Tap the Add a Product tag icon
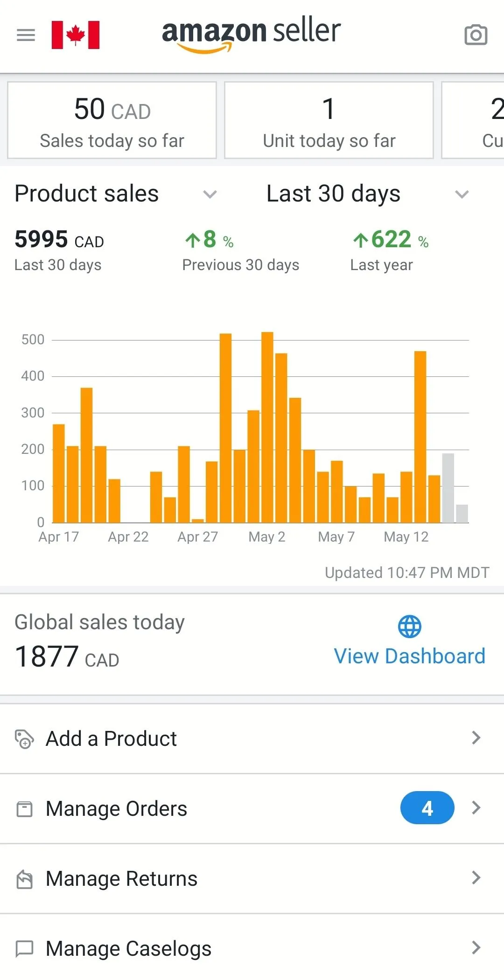The width and height of the screenshot is (504, 980). 24,739
